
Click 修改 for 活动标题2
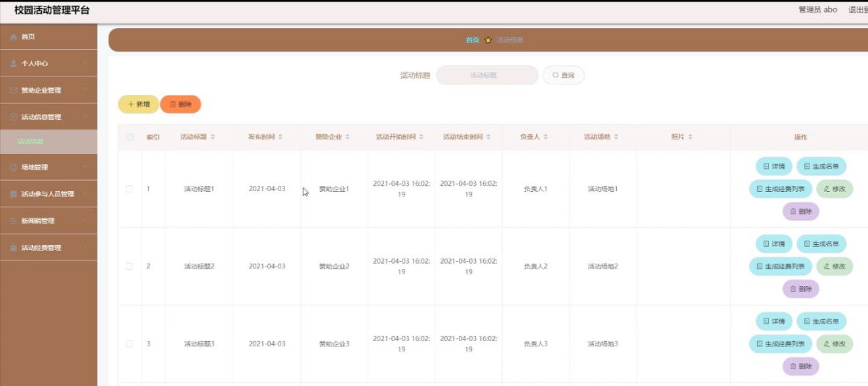tap(834, 266)
